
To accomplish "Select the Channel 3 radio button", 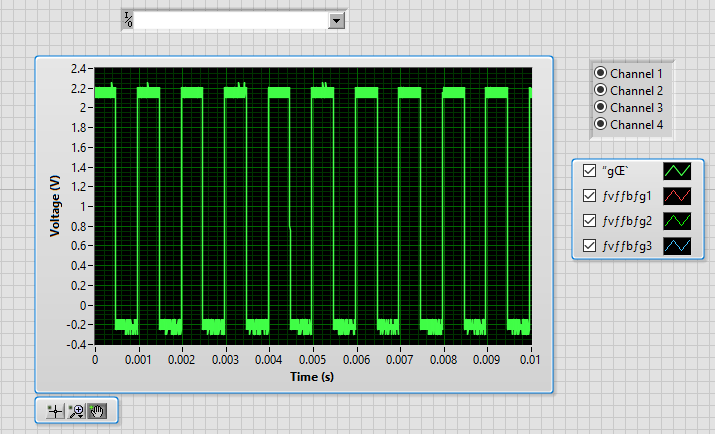I will [601, 107].
